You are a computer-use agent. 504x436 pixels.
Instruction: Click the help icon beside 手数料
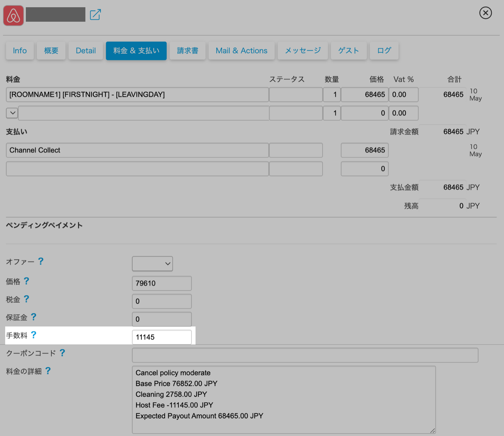click(33, 335)
